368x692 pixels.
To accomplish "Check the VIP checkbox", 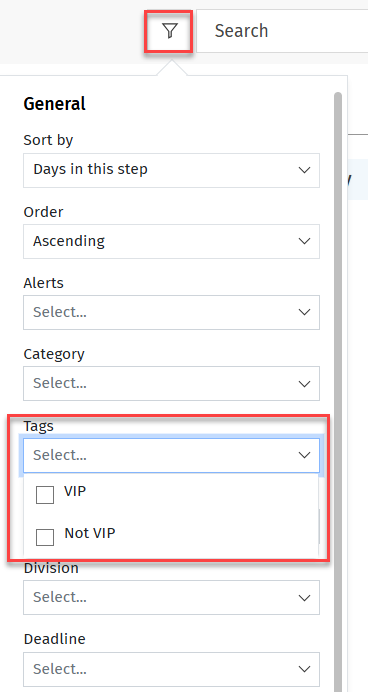I will 45,495.
